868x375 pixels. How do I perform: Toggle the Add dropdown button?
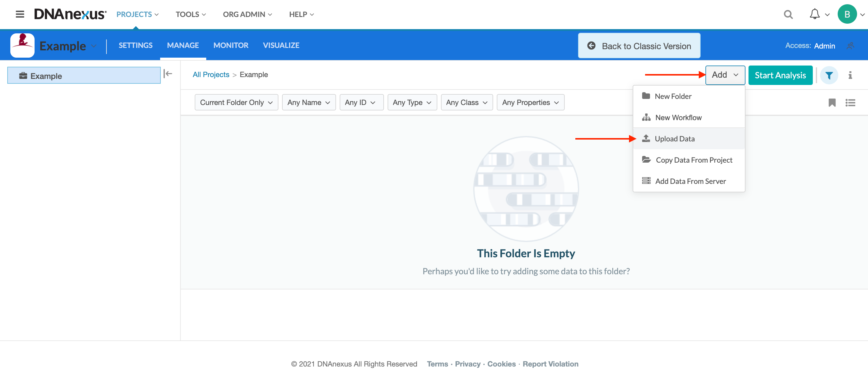click(725, 75)
